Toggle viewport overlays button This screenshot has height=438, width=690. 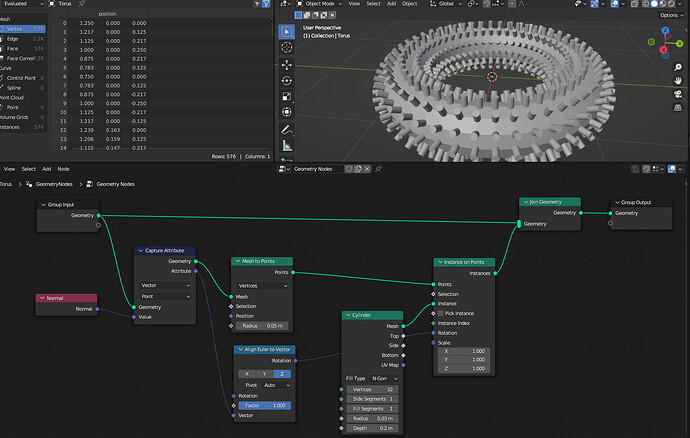615,4
